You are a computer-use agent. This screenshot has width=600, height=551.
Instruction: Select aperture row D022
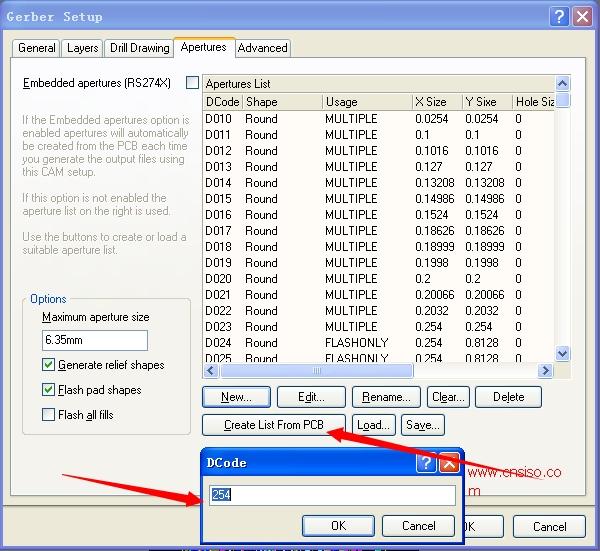(x=378, y=311)
